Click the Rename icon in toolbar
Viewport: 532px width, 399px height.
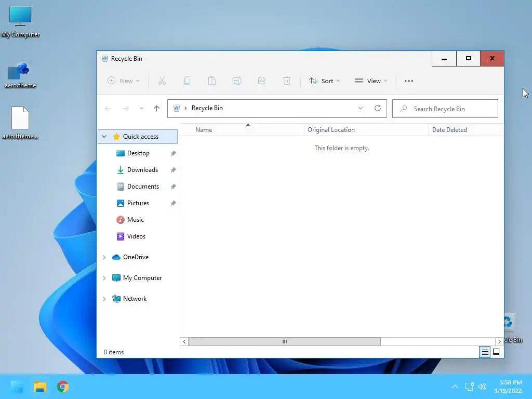(237, 81)
